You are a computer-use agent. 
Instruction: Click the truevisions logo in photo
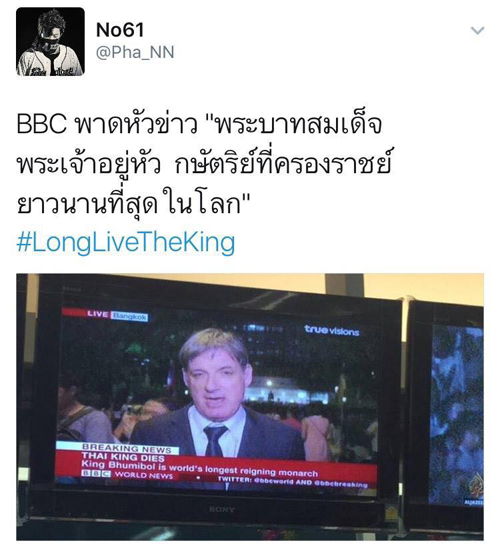click(x=332, y=330)
